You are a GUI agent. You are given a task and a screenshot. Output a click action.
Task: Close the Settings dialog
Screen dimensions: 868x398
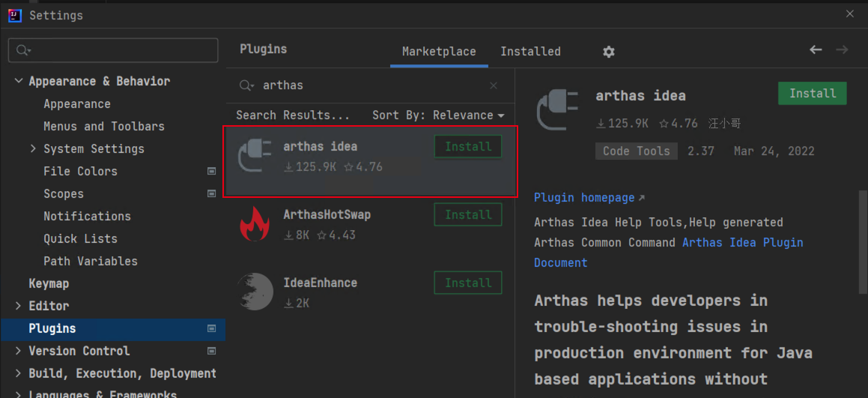[850, 14]
